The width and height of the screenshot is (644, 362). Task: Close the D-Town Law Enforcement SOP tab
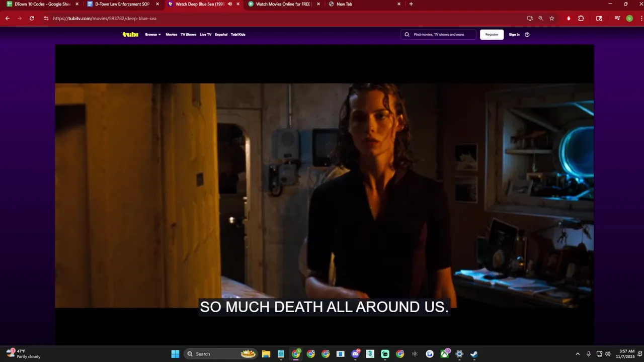click(157, 4)
